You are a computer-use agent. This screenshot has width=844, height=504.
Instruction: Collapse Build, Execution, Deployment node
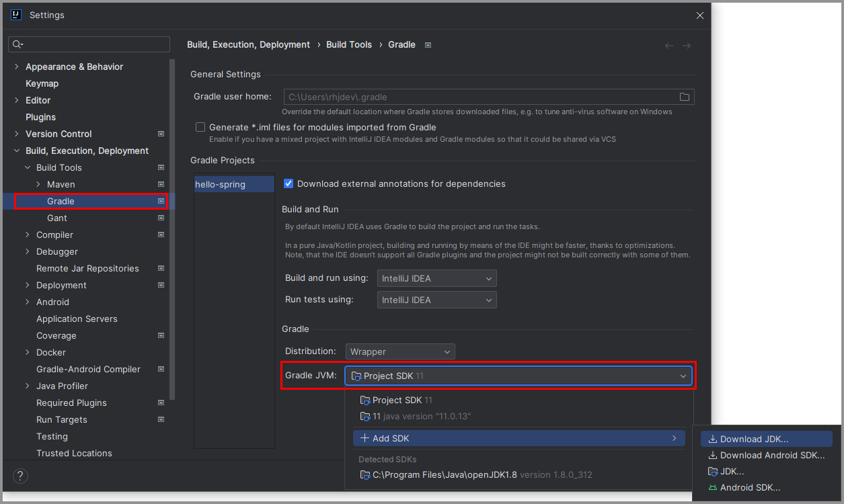tap(17, 151)
